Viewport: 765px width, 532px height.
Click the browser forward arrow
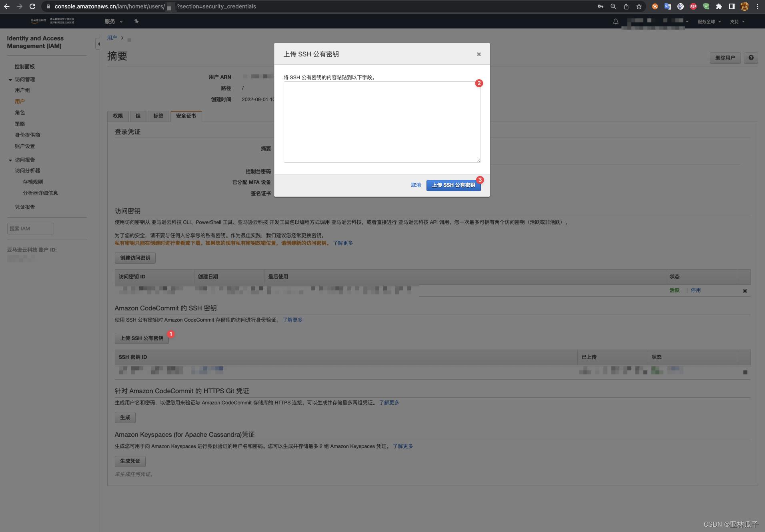(x=19, y=6)
